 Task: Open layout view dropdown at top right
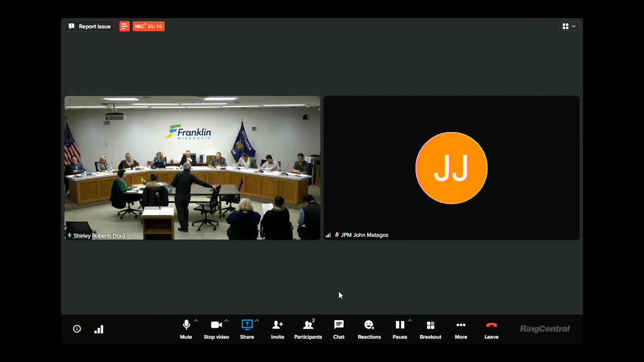[569, 26]
